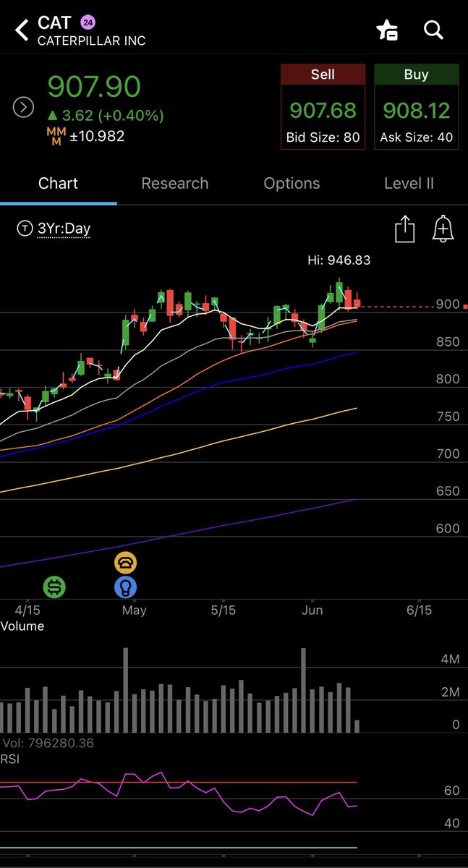
Task: Switch to the Research tab
Action: (x=175, y=184)
